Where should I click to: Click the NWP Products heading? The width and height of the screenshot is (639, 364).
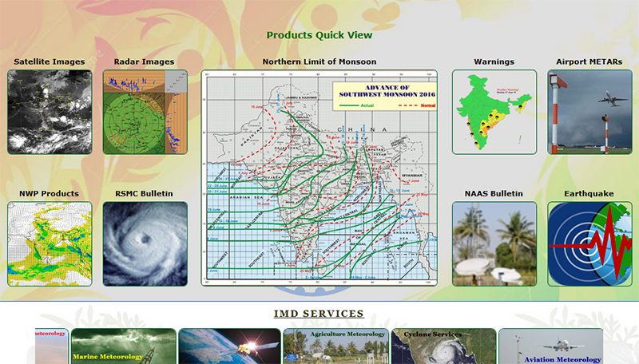point(49,194)
